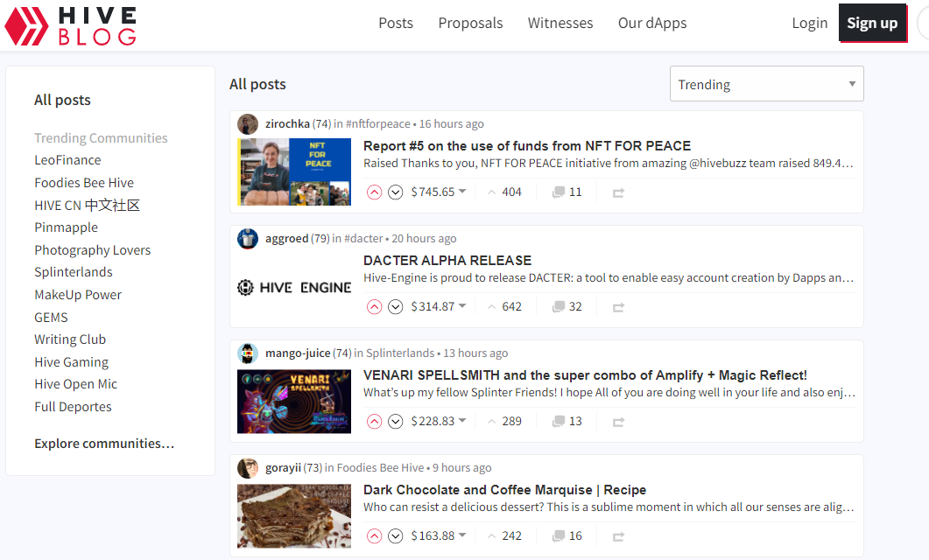The image size is (929, 560).
Task: Open the Photography Lovers community
Action: tap(93, 250)
